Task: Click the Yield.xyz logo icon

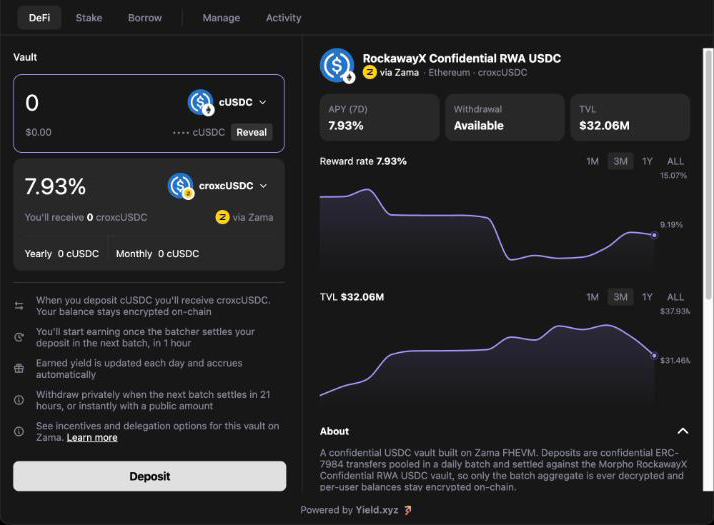Action: pyautogui.click(x=408, y=510)
